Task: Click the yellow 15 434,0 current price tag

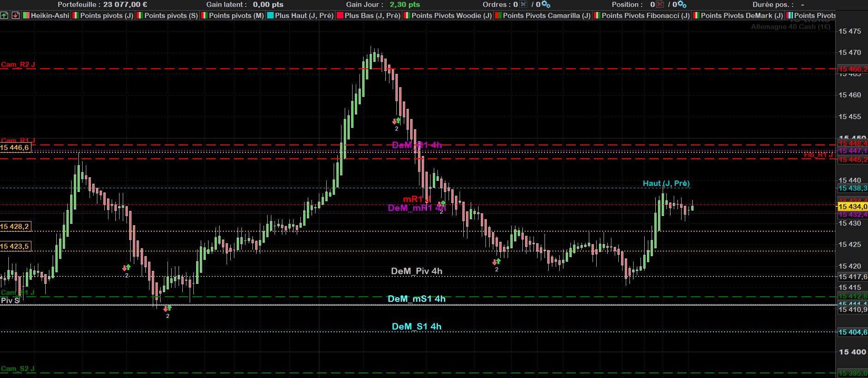Action: click(x=852, y=206)
